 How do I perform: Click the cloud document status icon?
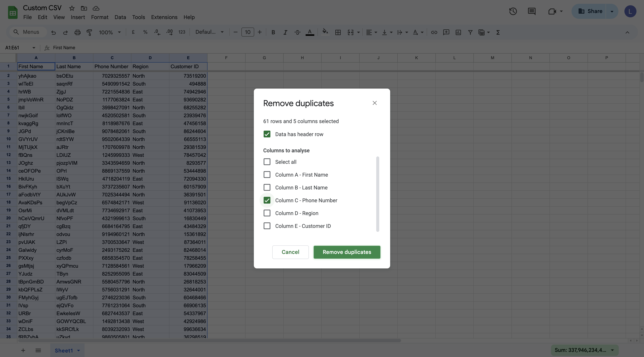[96, 8]
